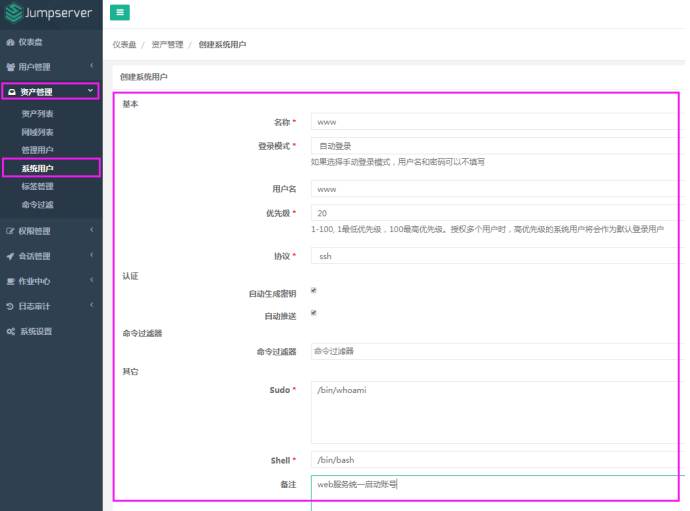Click 仪表盘 breadcrumb link
This screenshot has height=511, width=690.
[x=124, y=45]
